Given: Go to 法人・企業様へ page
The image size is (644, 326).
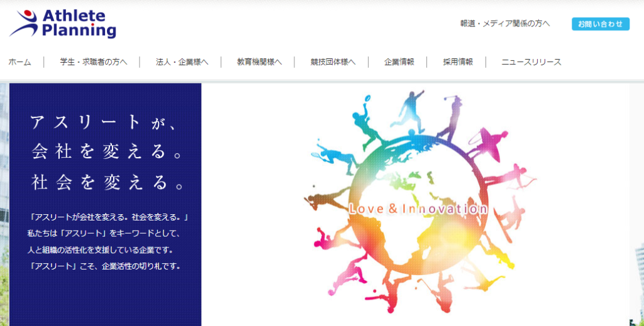Looking at the screenshot, I should point(182,62).
